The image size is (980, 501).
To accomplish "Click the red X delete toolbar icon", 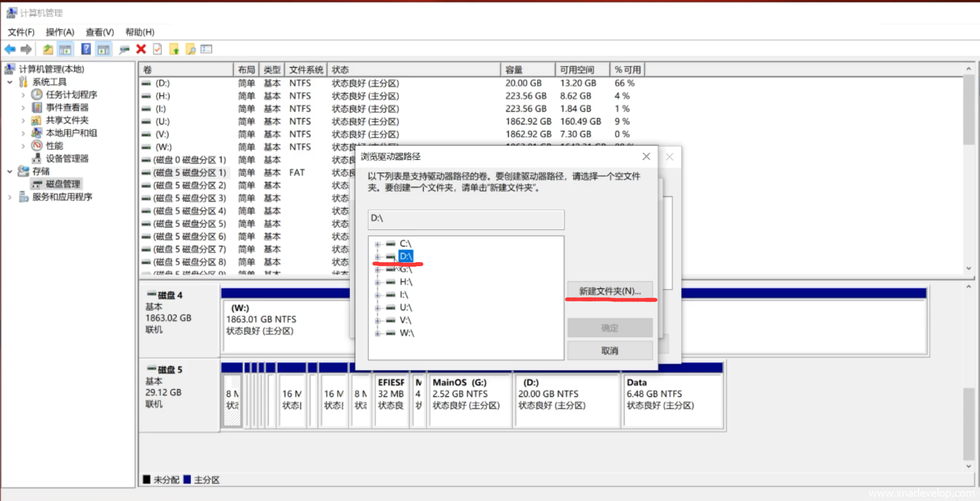I will [141, 49].
